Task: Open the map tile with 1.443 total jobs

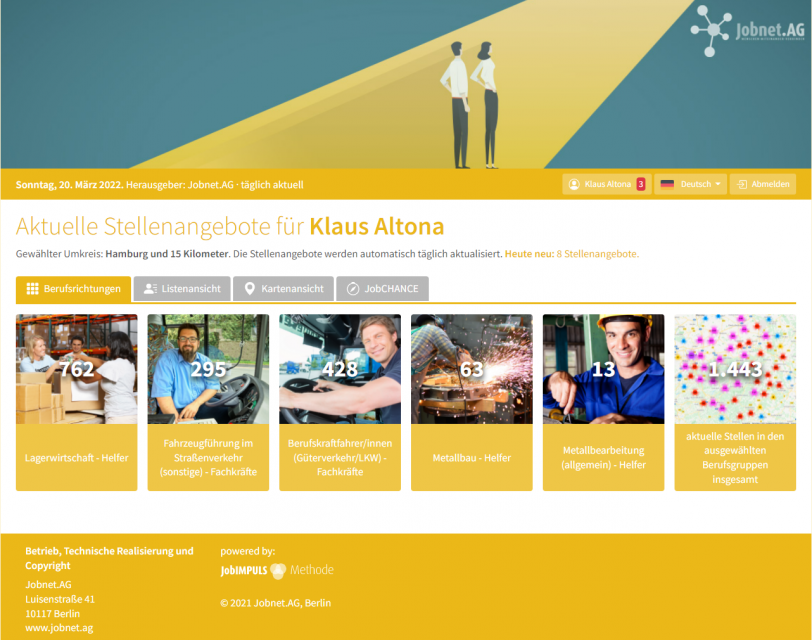Action: click(735, 402)
